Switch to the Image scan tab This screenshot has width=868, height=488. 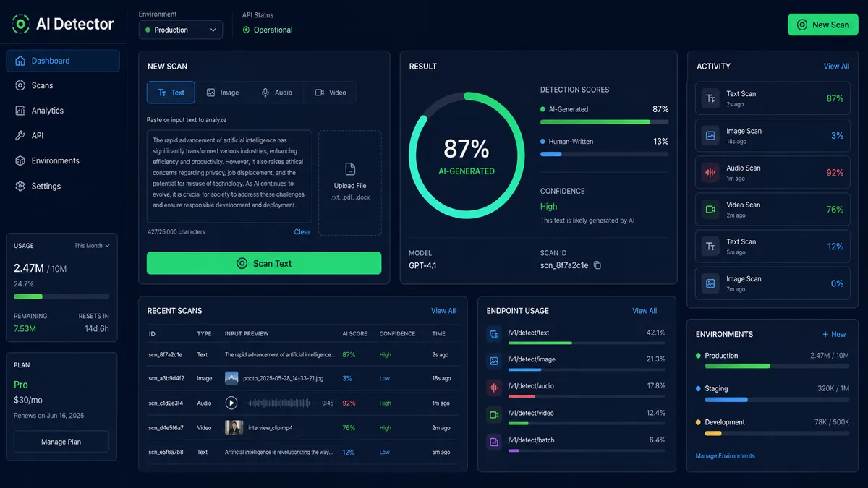(x=222, y=93)
